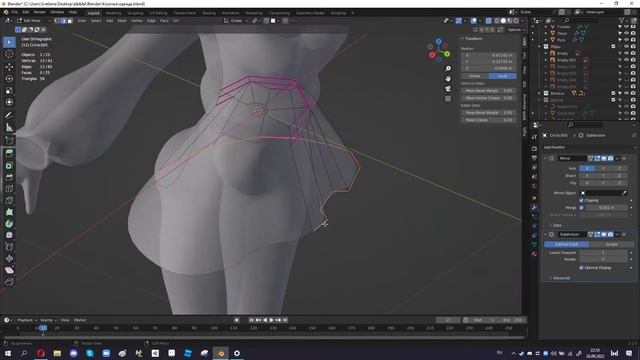Open the Object Data properties green triangle tab
This screenshot has width=640, height=360.
tap(534, 244)
